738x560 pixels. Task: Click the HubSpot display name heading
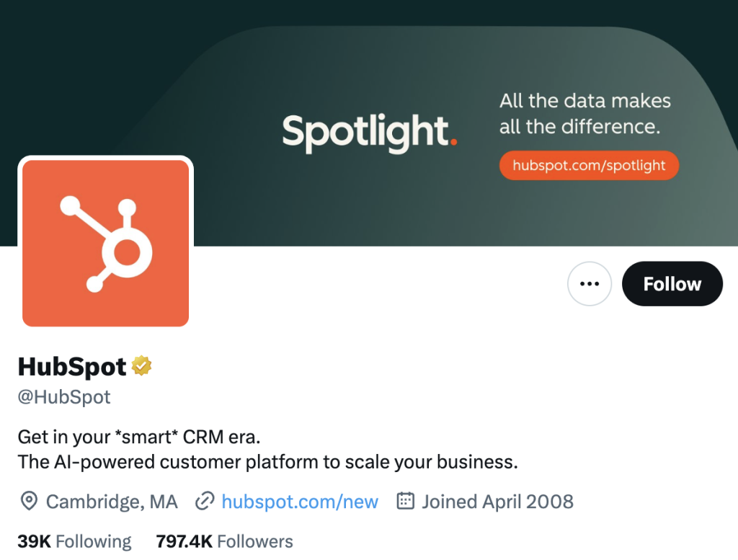click(x=72, y=367)
